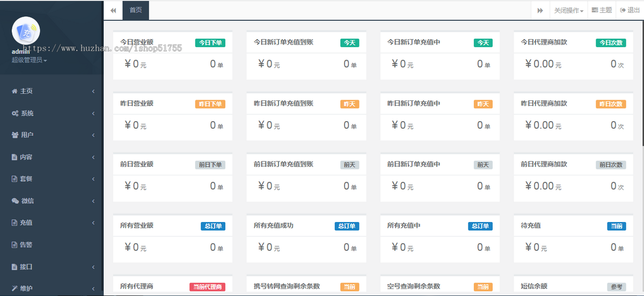Click the ¥0.00 value under 今日代理商加款

[x=539, y=64]
